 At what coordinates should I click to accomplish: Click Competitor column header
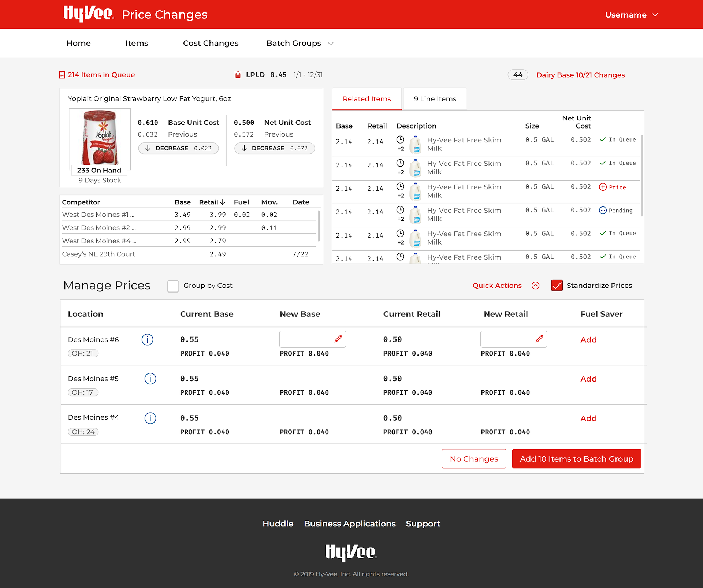coord(81,202)
